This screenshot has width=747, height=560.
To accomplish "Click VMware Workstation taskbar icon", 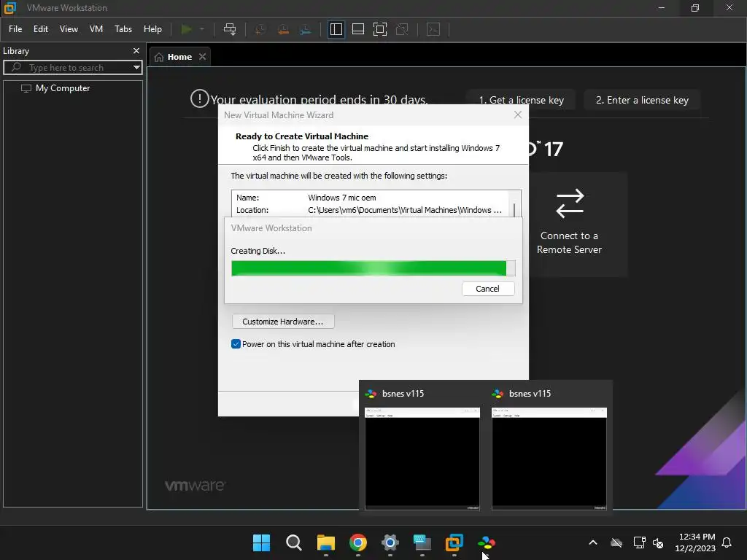I will pos(454,542).
